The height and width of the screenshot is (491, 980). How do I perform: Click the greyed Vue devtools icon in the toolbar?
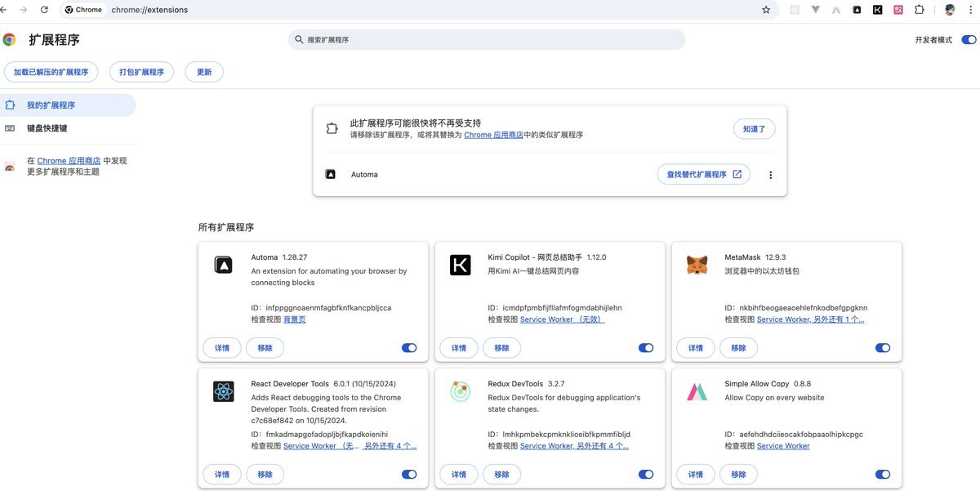tap(816, 10)
